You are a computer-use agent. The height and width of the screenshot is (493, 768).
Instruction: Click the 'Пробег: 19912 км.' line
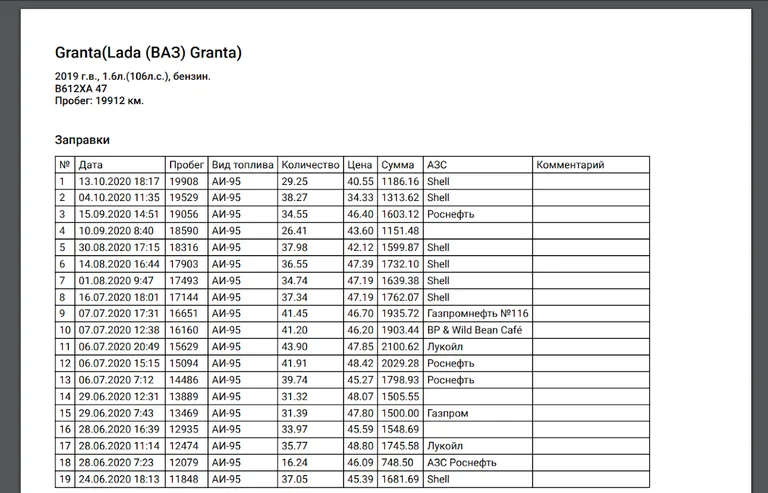99,101
